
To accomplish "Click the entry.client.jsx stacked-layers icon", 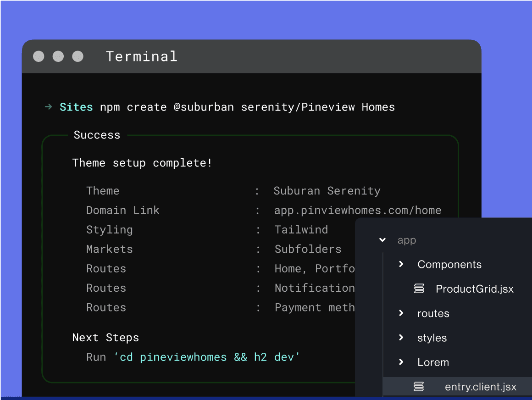I will point(419,387).
